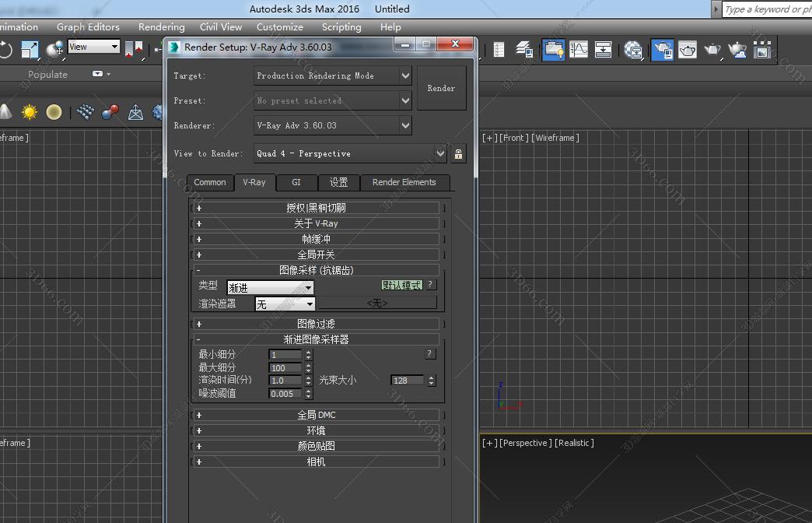This screenshot has width=812, height=523.
Task: Toggle the View to Render lock
Action: point(458,153)
